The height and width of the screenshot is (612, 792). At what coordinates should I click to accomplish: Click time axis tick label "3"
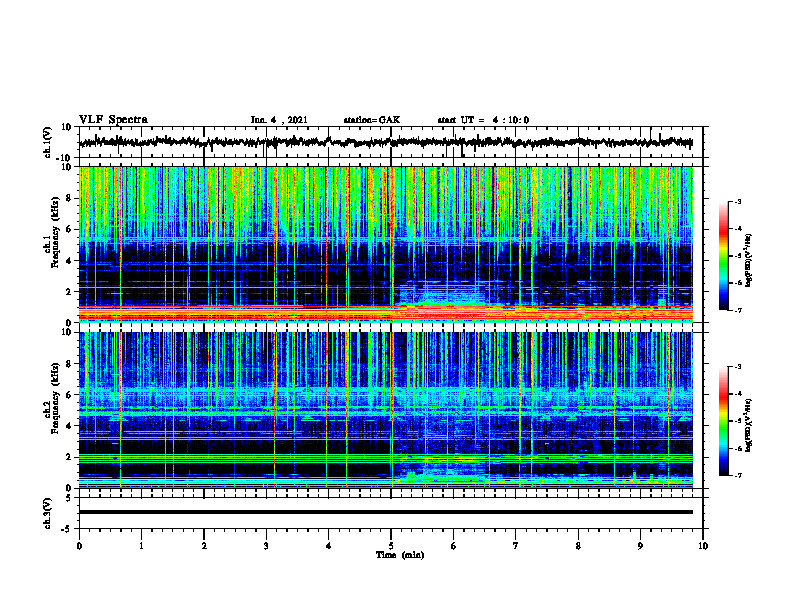click(x=266, y=546)
